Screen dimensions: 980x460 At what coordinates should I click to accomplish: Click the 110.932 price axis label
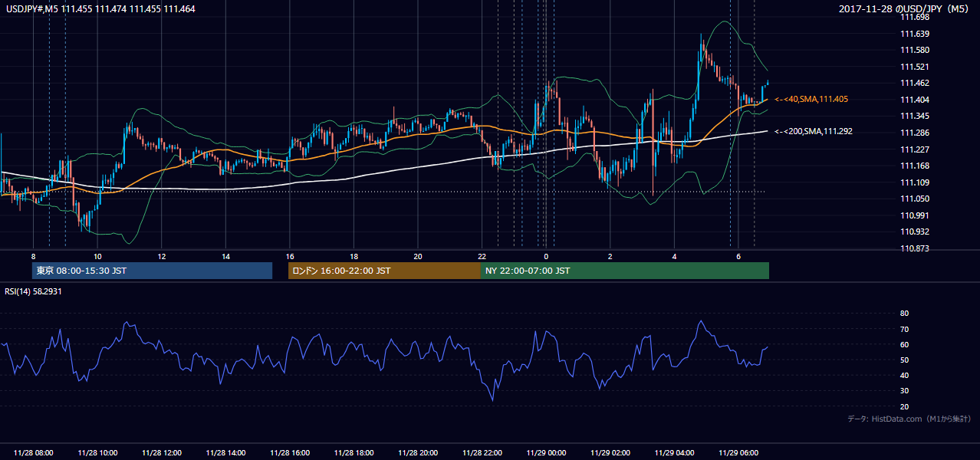[x=915, y=232]
